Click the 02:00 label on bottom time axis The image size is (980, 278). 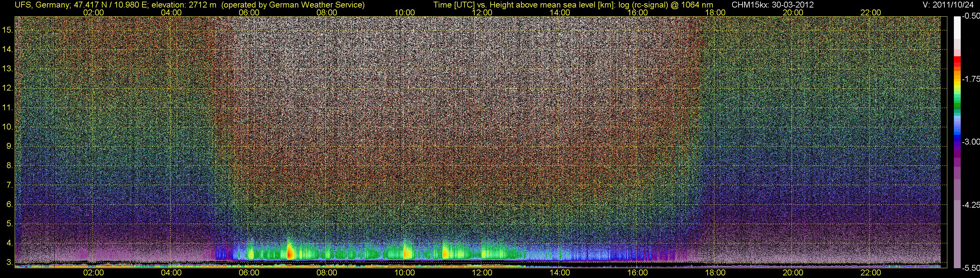pyautogui.click(x=93, y=273)
